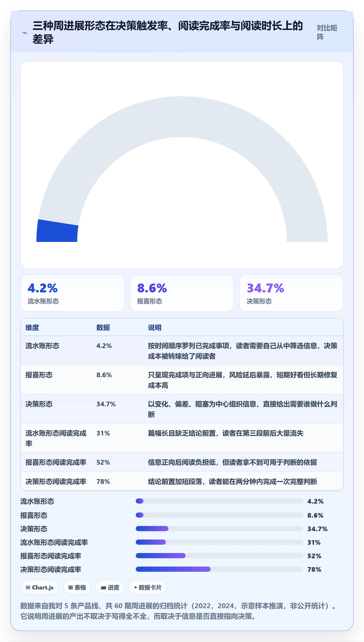Click the 维度 column header

pos(32,328)
